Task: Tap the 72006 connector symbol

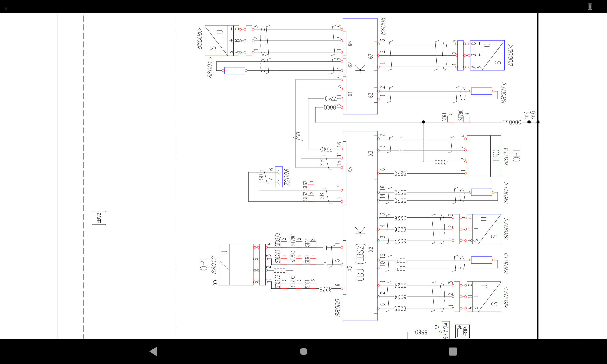Action: [x=279, y=177]
